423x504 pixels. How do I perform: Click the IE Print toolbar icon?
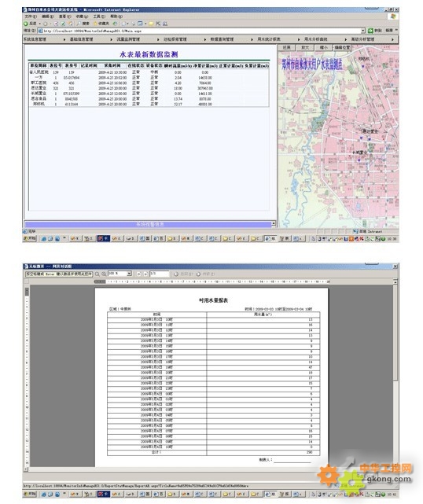point(134,24)
